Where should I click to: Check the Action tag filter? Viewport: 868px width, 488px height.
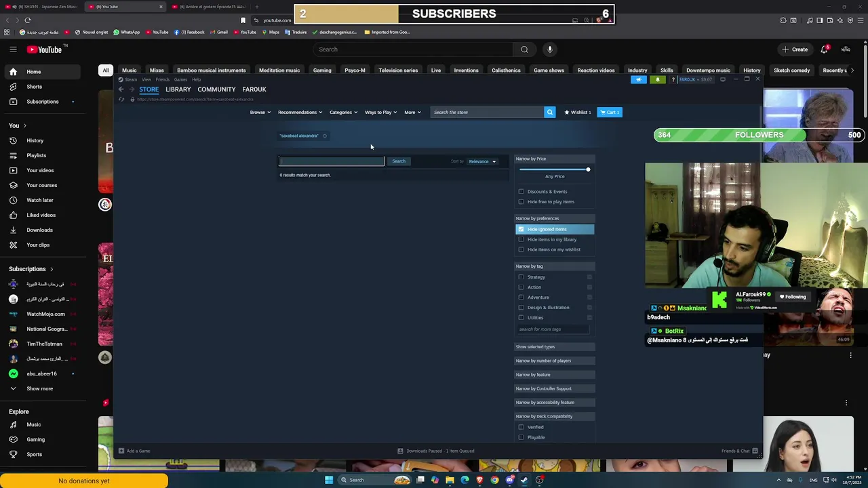(x=521, y=287)
